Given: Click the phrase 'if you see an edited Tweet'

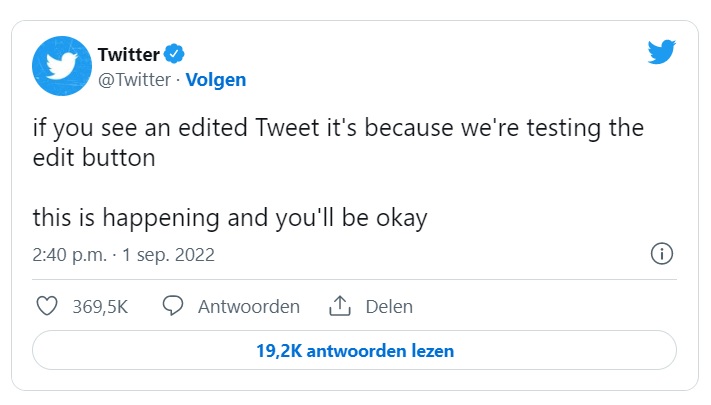Looking at the screenshot, I should click(x=158, y=129).
